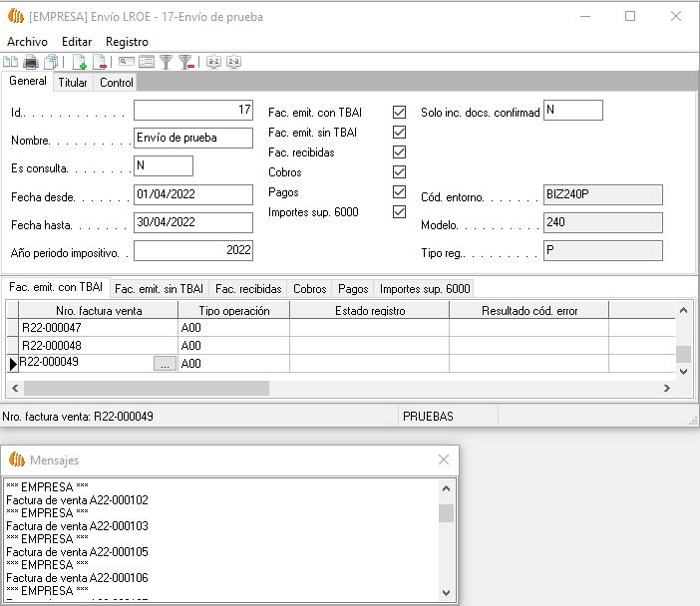The height and width of the screenshot is (606, 700).
Task: Sort ascending with the a-z icon
Action: pos(213,62)
